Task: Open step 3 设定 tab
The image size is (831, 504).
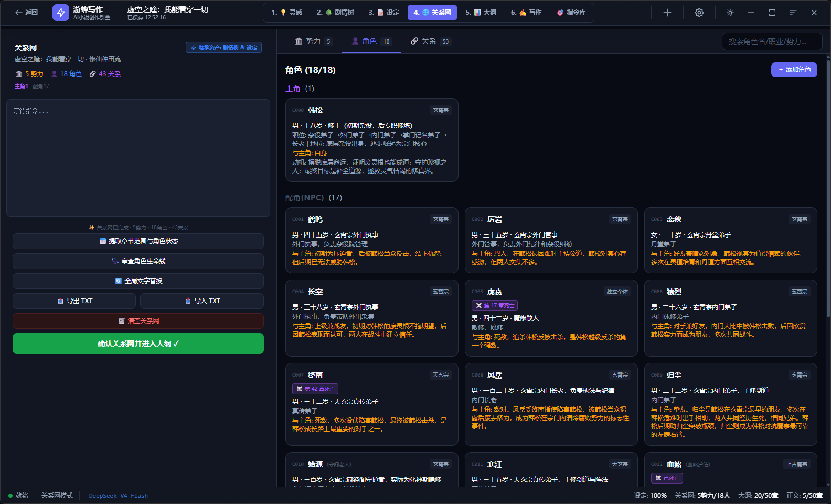Action: click(384, 13)
